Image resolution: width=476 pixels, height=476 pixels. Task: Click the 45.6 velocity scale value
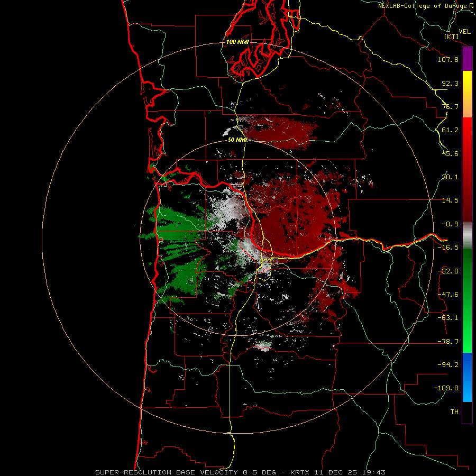point(450,153)
